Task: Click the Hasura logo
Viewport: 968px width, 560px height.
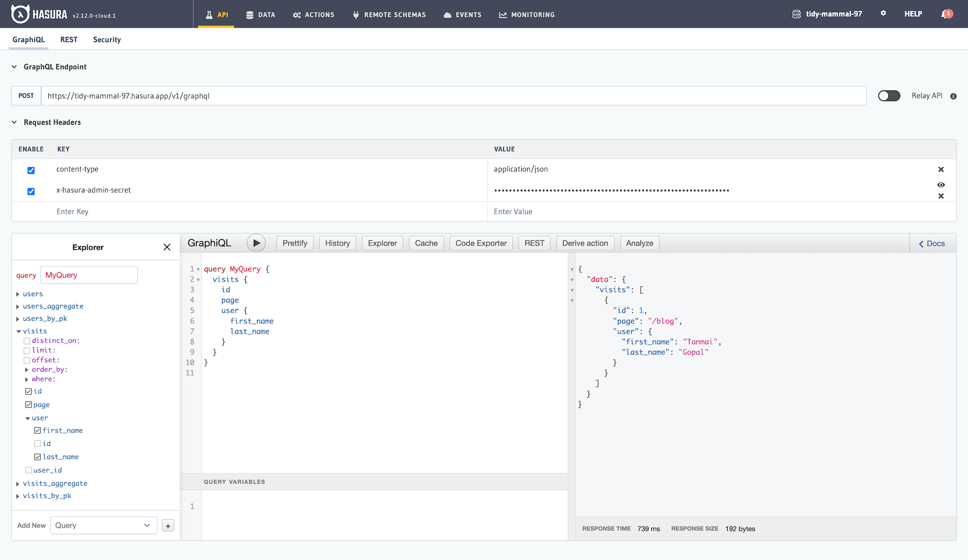Action: tap(19, 14)
